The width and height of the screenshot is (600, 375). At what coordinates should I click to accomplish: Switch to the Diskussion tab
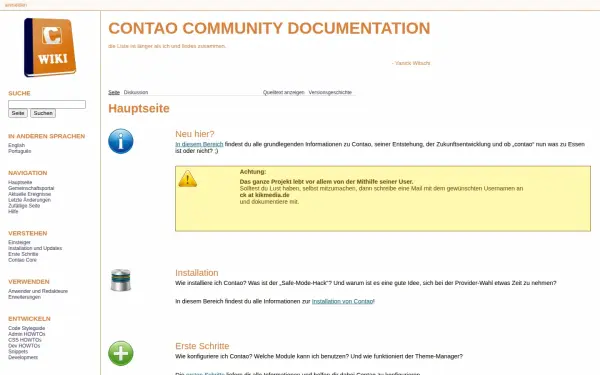click(x=136, y=92)
